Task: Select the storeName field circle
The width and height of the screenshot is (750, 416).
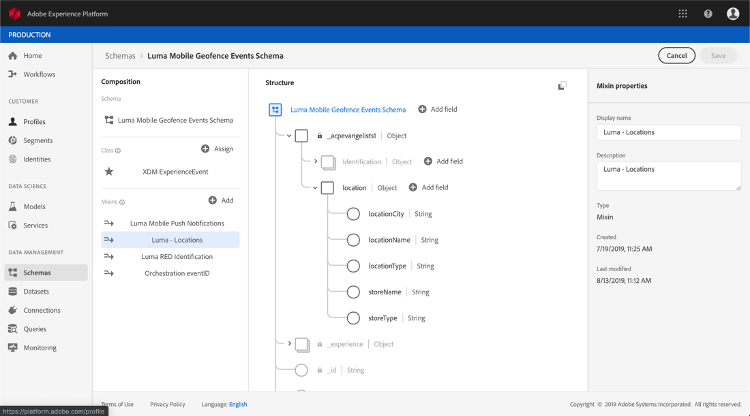Action: coord(353,292)
